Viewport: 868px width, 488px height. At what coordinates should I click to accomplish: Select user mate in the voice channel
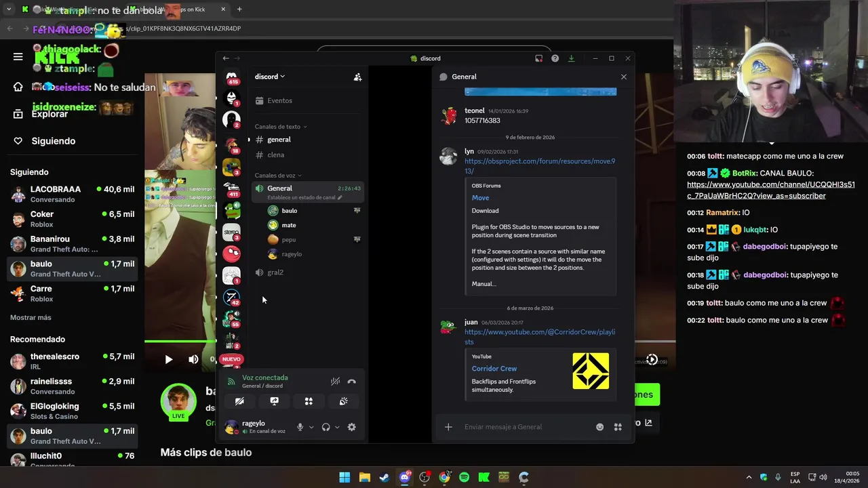[313, 225]
